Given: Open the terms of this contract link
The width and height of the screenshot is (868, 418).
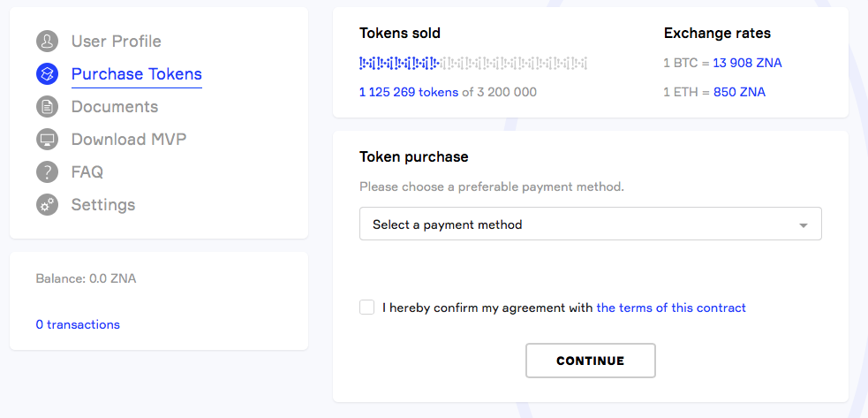Looking at the screenshot, I should [x=671, y=308].
